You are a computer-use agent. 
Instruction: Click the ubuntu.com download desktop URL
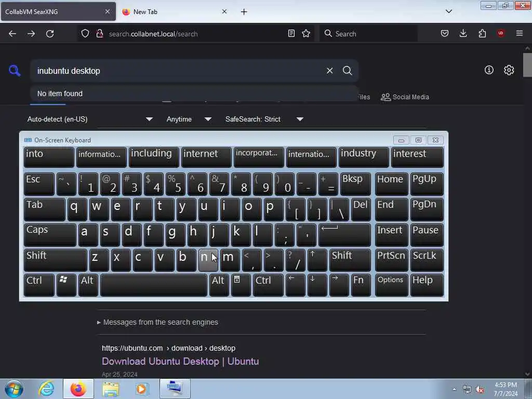pos(168,348)
